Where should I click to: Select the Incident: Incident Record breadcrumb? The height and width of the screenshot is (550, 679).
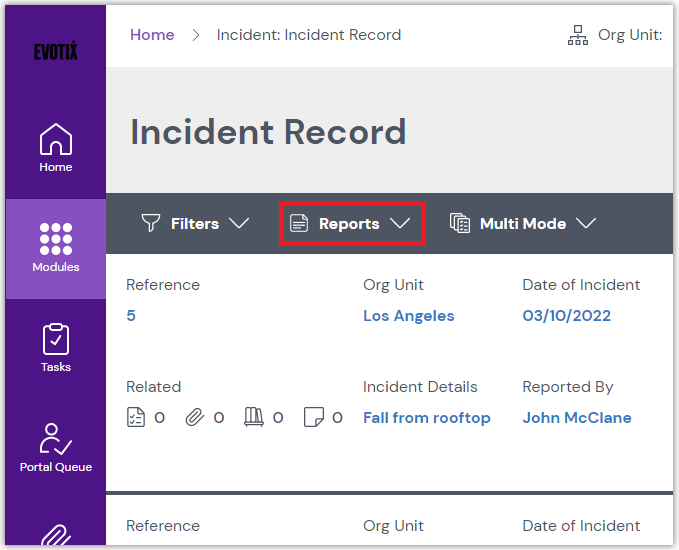click(309, 35)
